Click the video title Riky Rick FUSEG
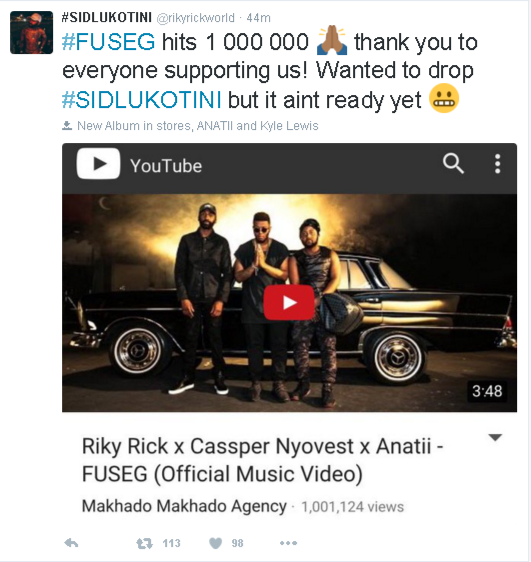 [263, 460]
